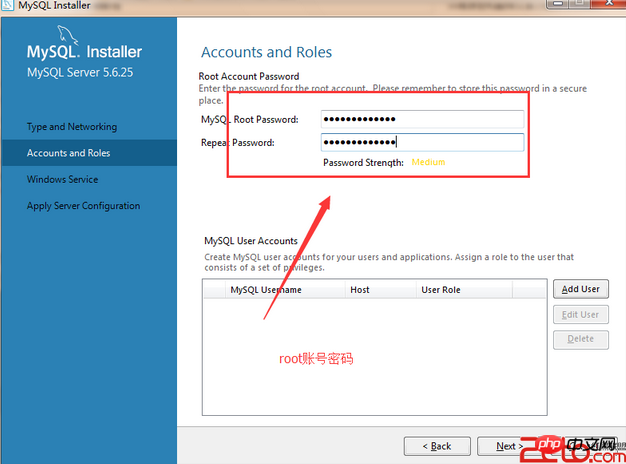Click the Medium password strength label
The width and height of the screenshot is (626, 464).
(x=428, y=162)
